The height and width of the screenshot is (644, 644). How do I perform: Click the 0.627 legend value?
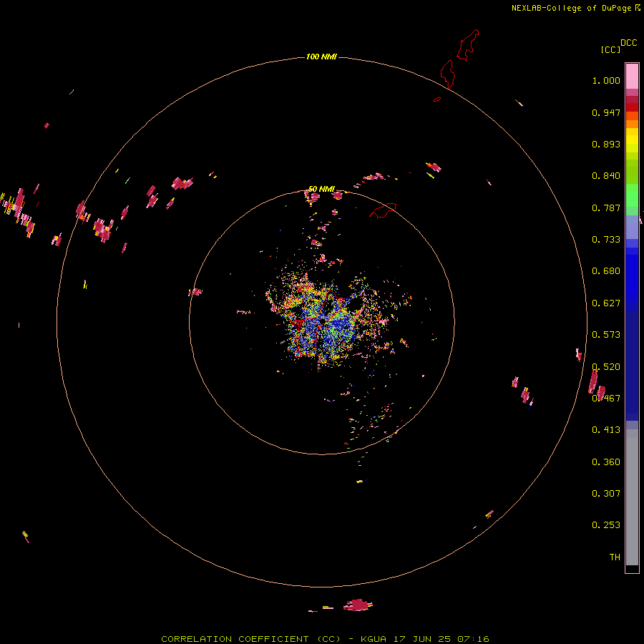[x=606, y=303]
